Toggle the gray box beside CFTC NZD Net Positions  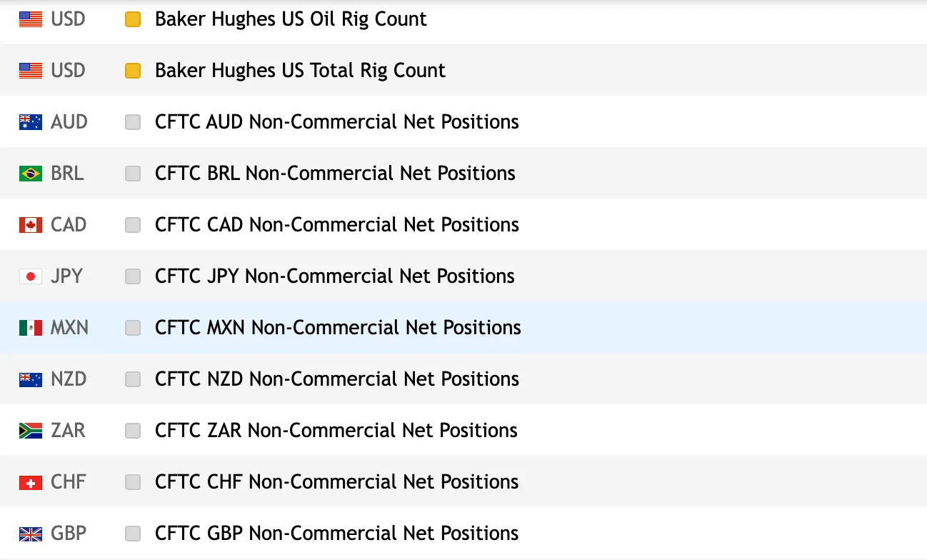[133, 379]
